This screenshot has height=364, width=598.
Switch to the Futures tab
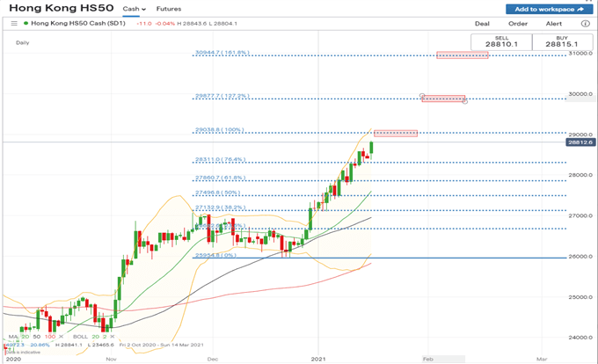point(169,9)
